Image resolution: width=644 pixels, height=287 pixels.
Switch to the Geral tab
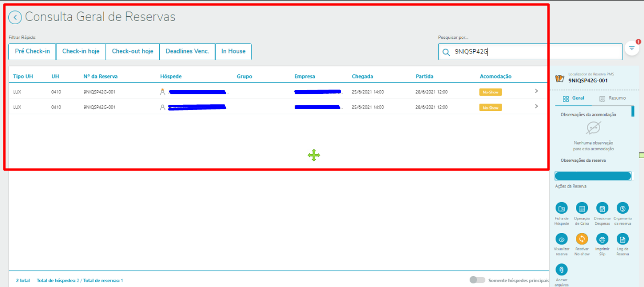tap(573, 98)
